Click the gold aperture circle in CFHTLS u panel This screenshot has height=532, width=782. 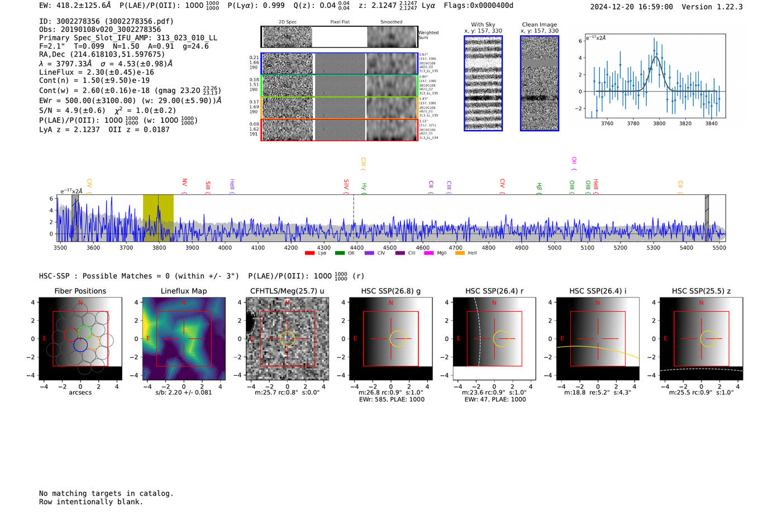(x=287, y=339)
